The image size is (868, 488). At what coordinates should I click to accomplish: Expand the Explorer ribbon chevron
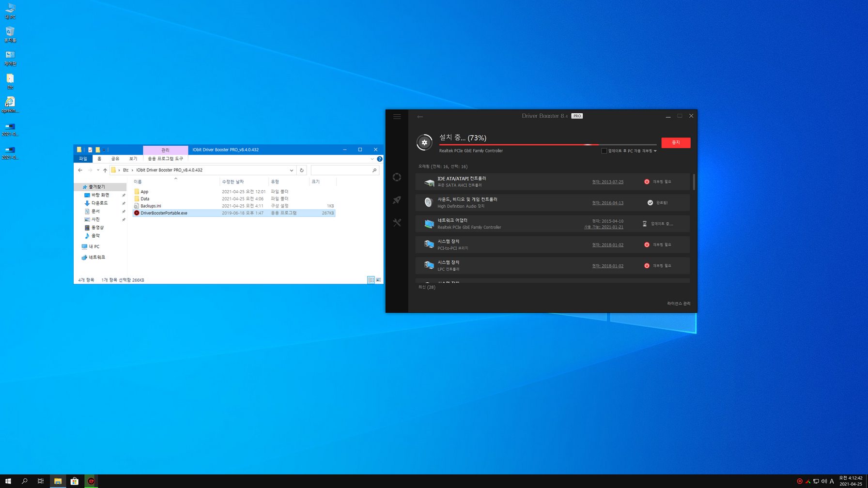pyautogui.click(x=372, y=159)
